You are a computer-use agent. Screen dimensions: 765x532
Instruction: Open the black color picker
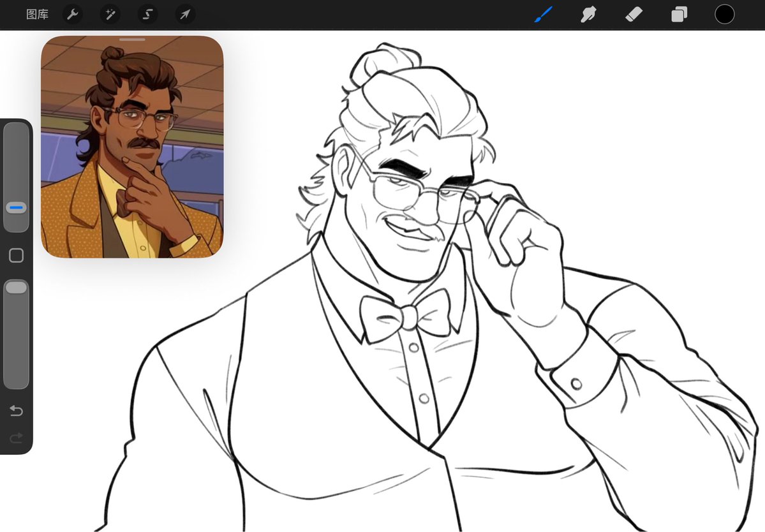coord(725,14)
